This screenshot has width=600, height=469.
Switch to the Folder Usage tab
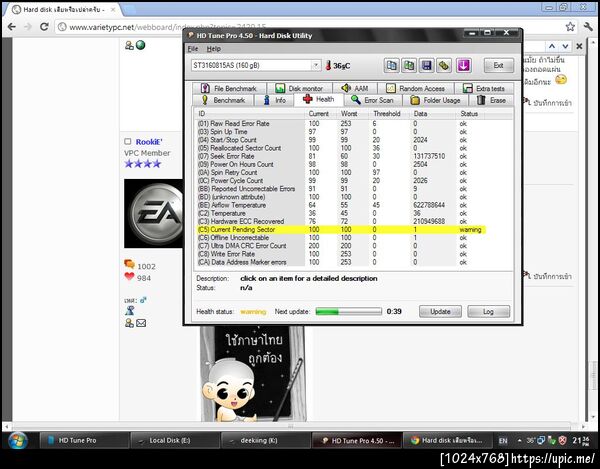click(x=435, y=100)
